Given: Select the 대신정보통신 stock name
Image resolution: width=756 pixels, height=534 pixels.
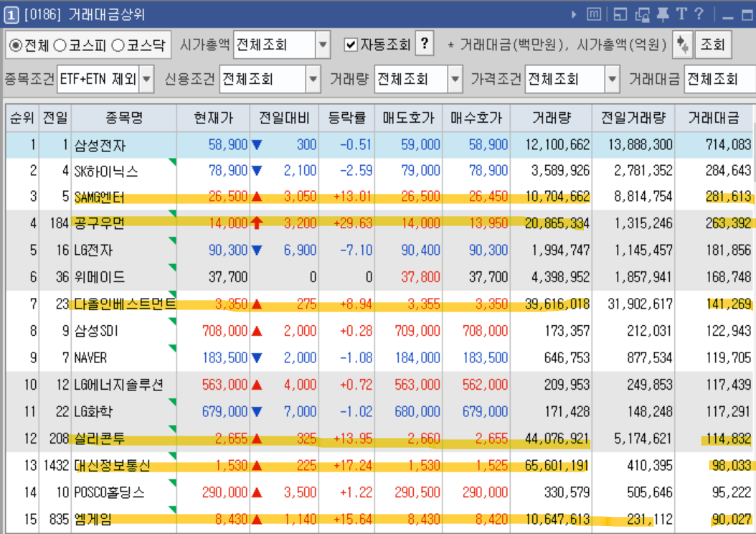Looking at the screenshot, I should click(113, 466).
